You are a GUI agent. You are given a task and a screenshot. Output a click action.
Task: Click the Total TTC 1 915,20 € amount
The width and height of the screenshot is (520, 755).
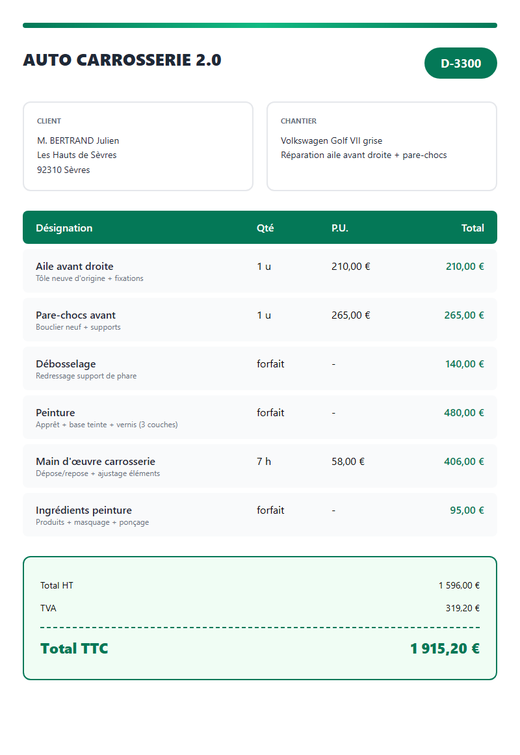pos(444,649)
